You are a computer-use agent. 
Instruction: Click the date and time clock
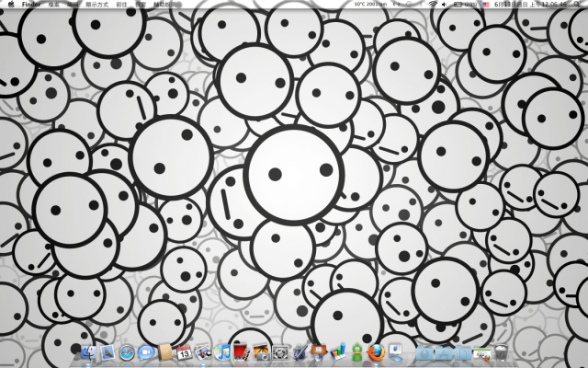[530, 4]
